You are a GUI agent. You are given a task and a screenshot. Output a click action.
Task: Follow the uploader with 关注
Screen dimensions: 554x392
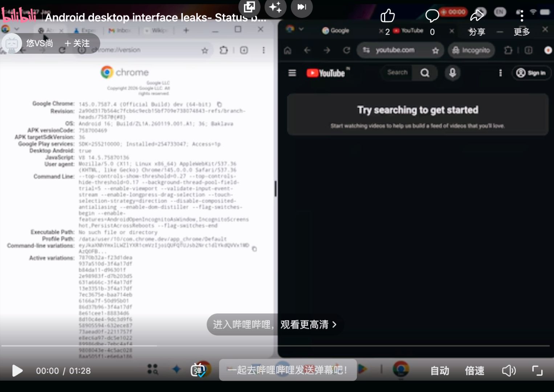[77, 44]
